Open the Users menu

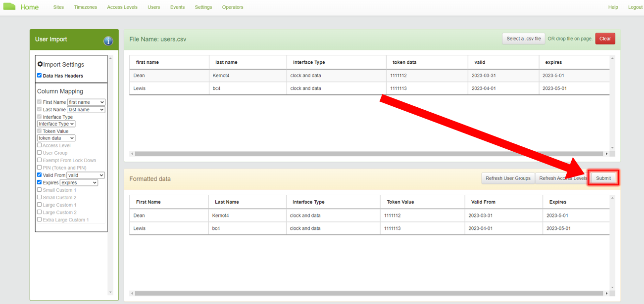(153, 7)
